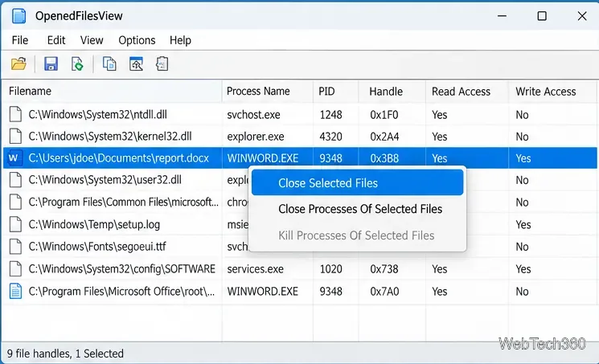Screen dimensions: 599x364
Task: Click the PID value 4320
Action: [330, 137]
